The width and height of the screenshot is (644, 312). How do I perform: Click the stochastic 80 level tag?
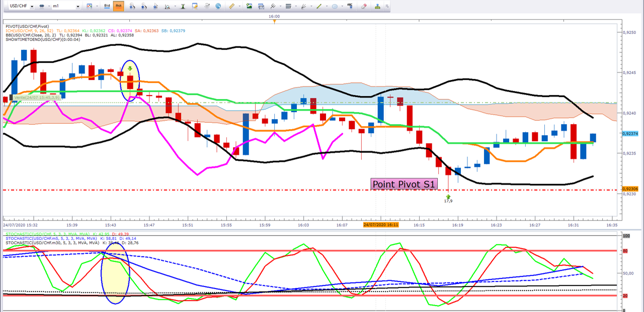[625, 251]
